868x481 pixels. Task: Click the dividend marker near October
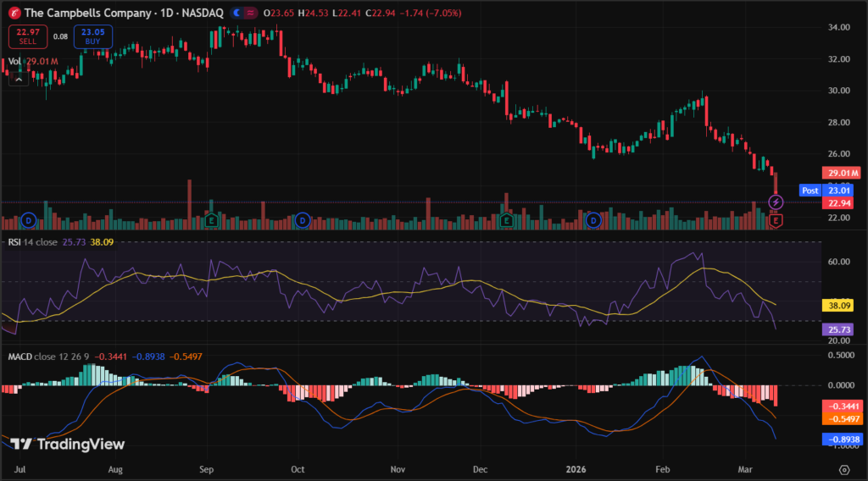click(303, 221)
